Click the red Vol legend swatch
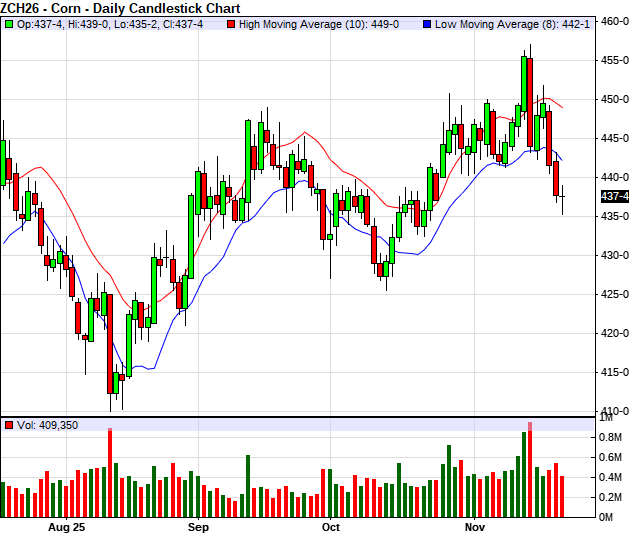The height and width of the screenshot is (536, 640). pos(9,425)
